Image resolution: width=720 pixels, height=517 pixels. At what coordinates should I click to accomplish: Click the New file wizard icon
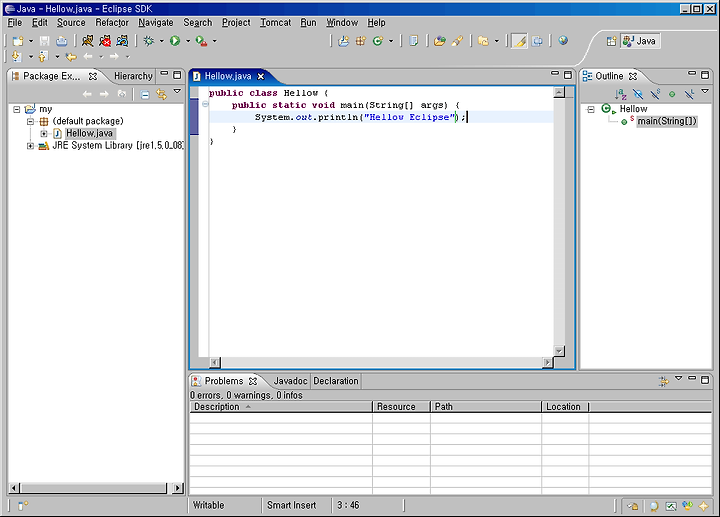(x=18, y=41)
